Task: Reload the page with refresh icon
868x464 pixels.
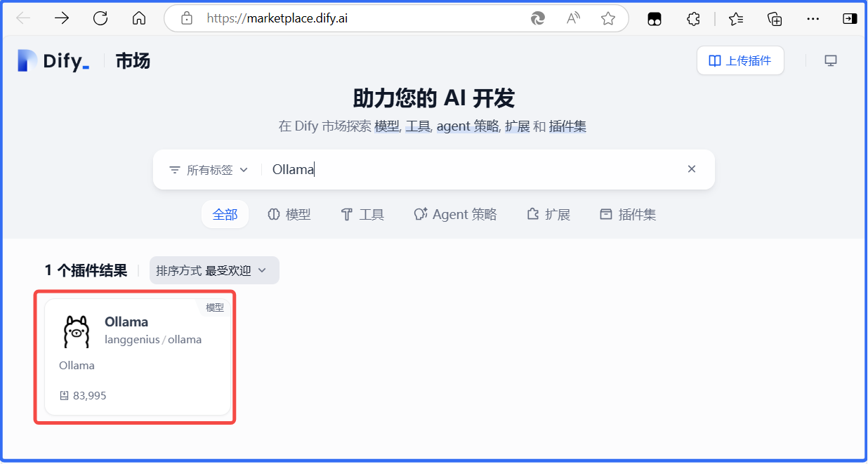Action: pos(100,18)
